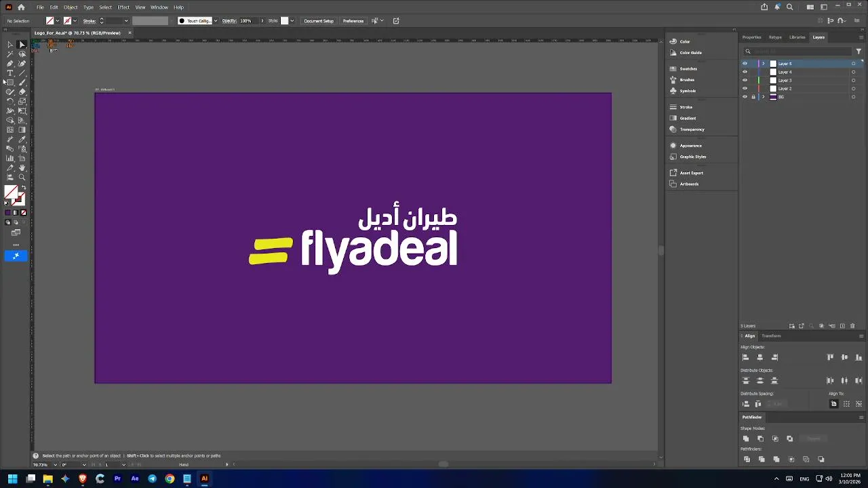The width and height of the screenshot is (868, 488).
Task: Open the Asset Export panel
Action: tap(692, 173)
